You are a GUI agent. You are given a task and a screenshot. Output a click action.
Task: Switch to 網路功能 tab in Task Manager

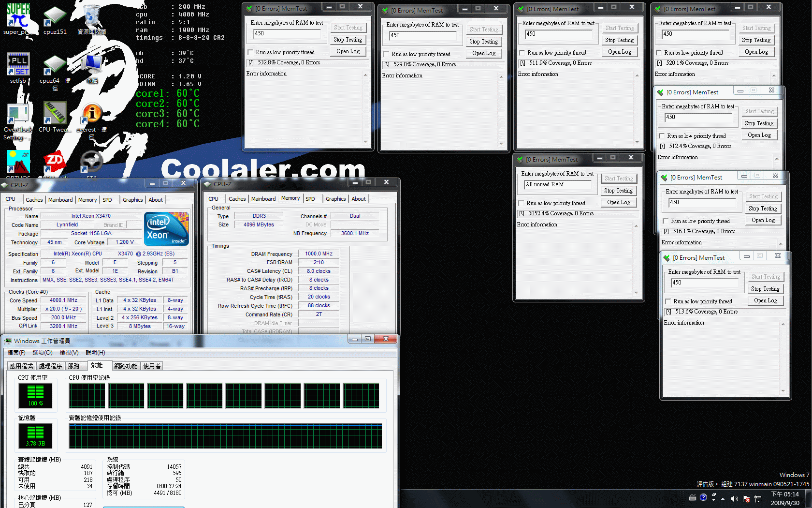(126, 366)
